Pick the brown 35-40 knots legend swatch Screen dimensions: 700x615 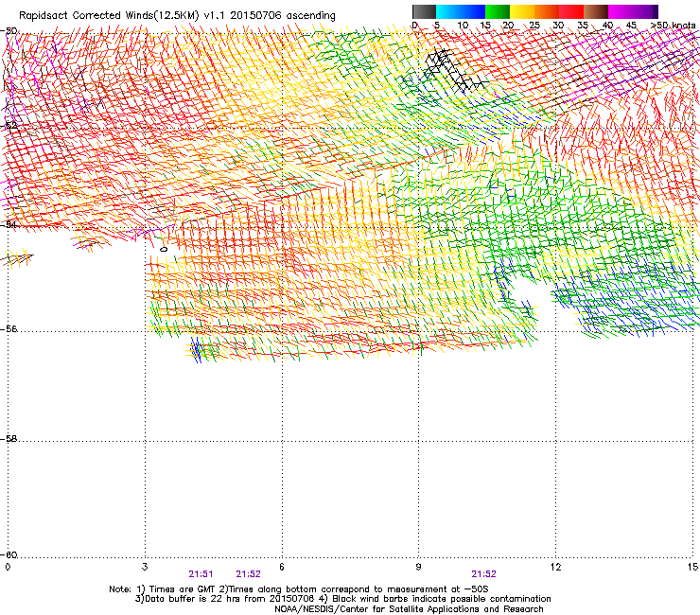(x=596, y=11)
